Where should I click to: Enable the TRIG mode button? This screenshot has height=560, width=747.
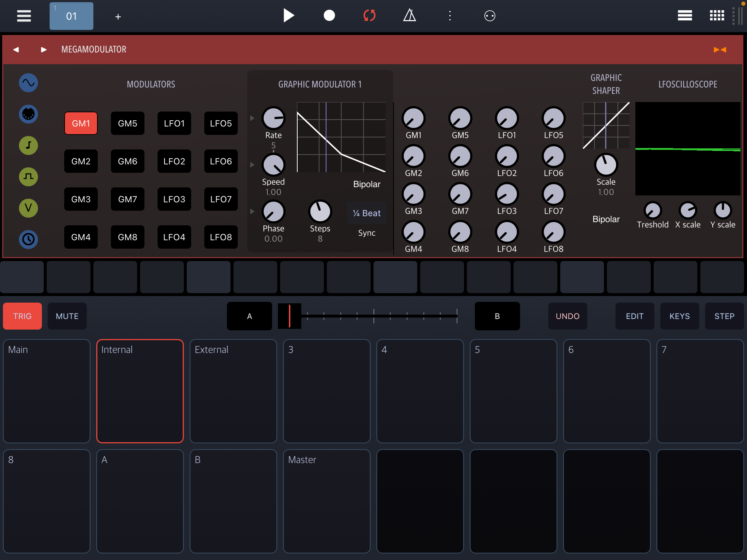click(x=22, y=316)
